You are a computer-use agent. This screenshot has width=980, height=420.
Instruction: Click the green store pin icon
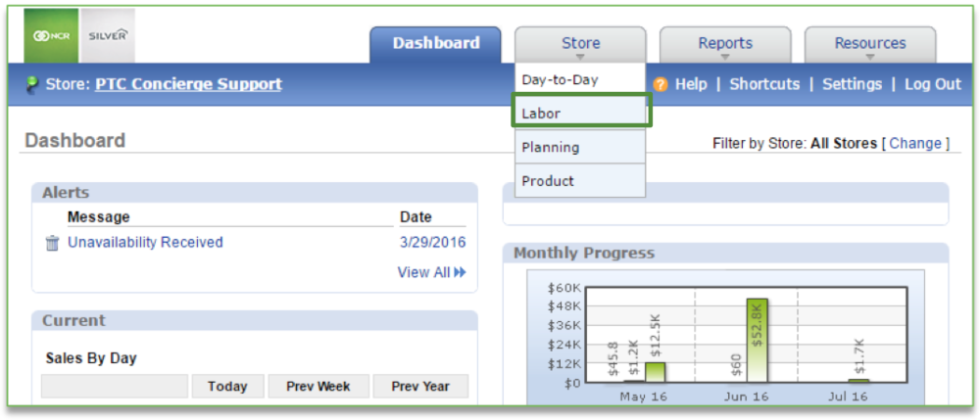click(33, 84)
